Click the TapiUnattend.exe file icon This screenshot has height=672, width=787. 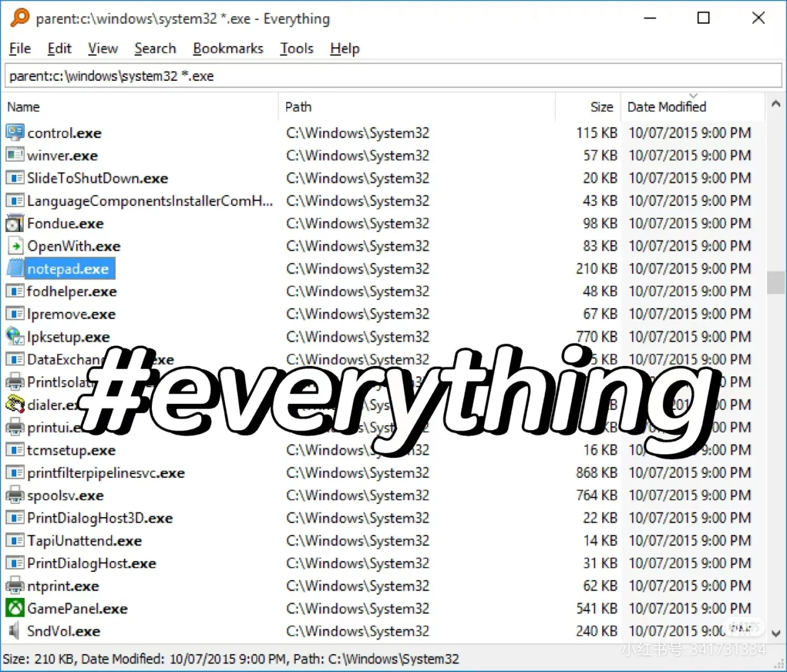pos(15,541)
